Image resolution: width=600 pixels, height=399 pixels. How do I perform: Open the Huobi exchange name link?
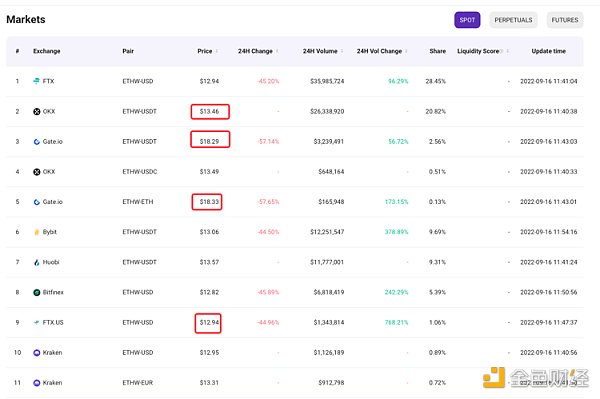51,262
